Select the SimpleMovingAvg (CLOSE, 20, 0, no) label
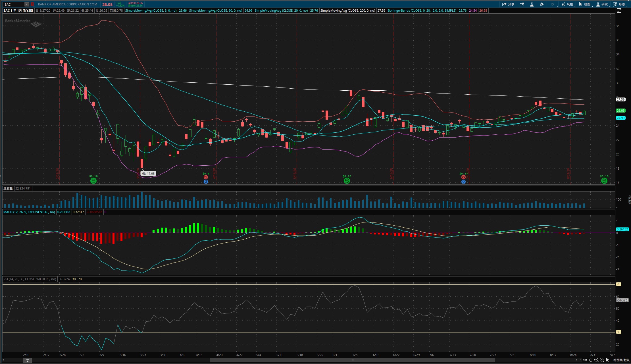Image resolution: width=631 pixels, height=364 pixels. (281, 11)
